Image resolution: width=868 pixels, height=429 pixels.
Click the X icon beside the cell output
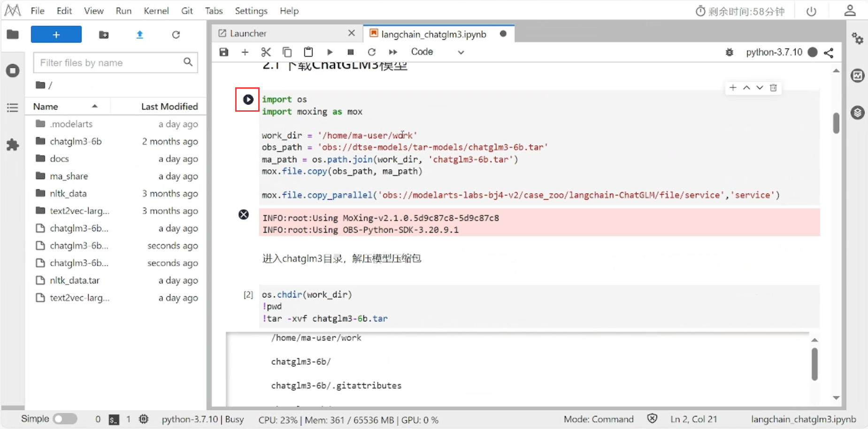244,214
